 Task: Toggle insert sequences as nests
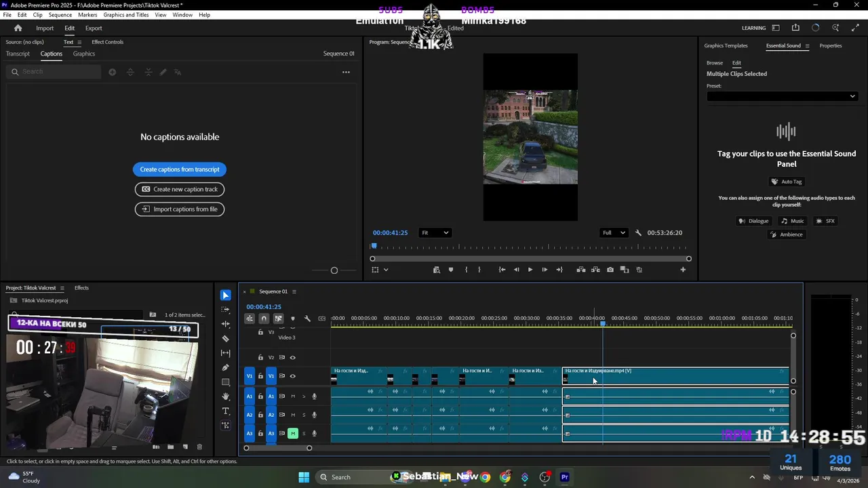(x=250, y=319)
